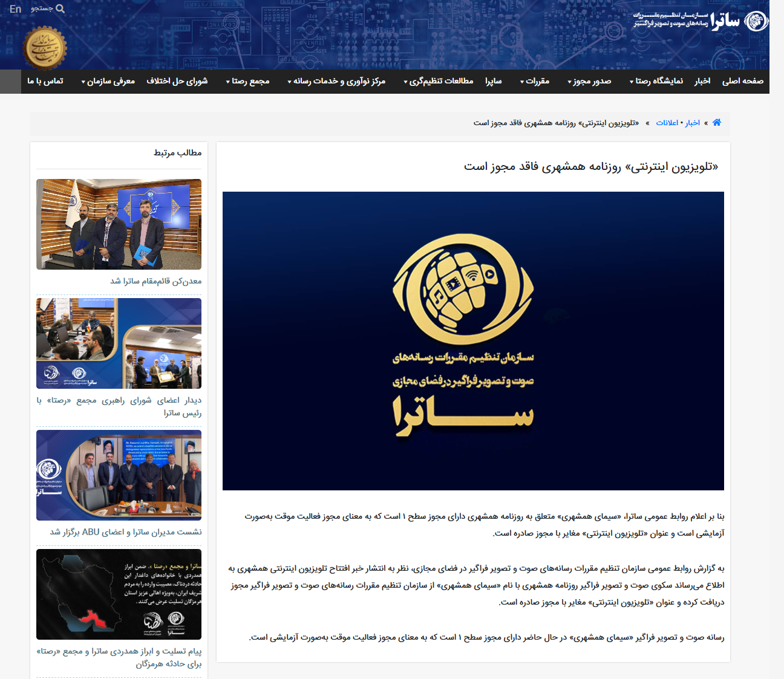Expand صدور مجوز dropdown menu
This screenshot has height=679, width=784.
589,81
